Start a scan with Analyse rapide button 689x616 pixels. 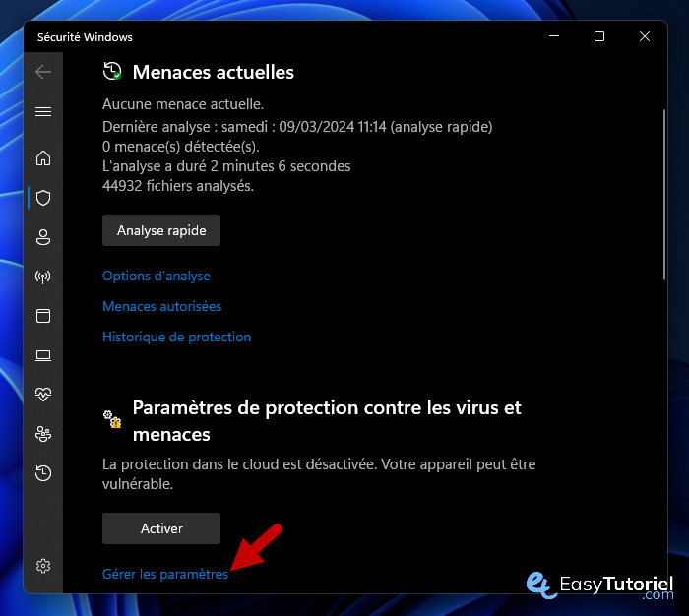tap(161, 230)
